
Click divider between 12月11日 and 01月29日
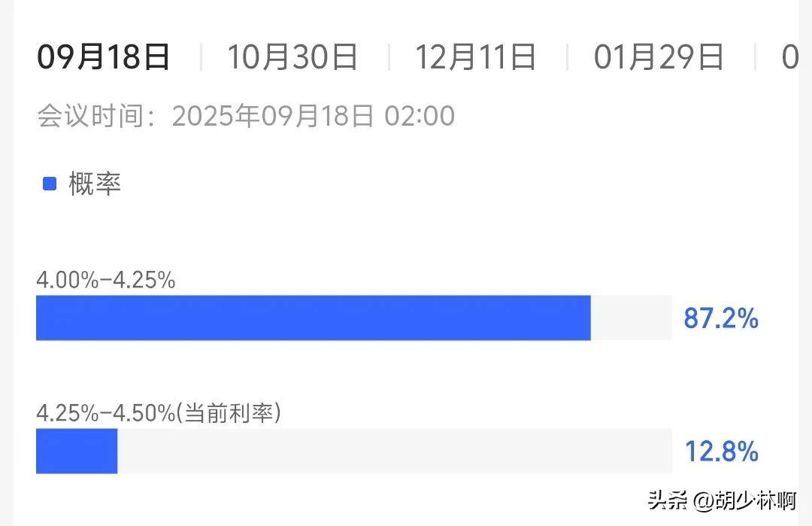tap(568, 57)
